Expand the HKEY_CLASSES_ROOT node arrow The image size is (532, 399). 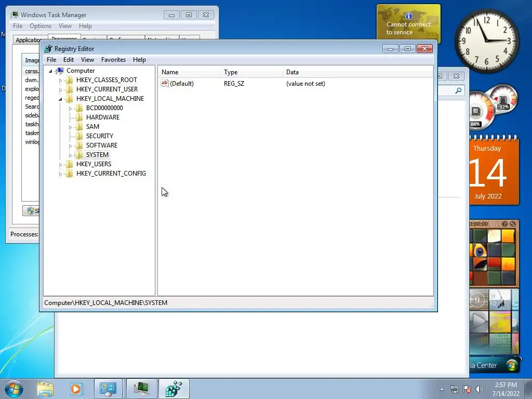[60, 81]
